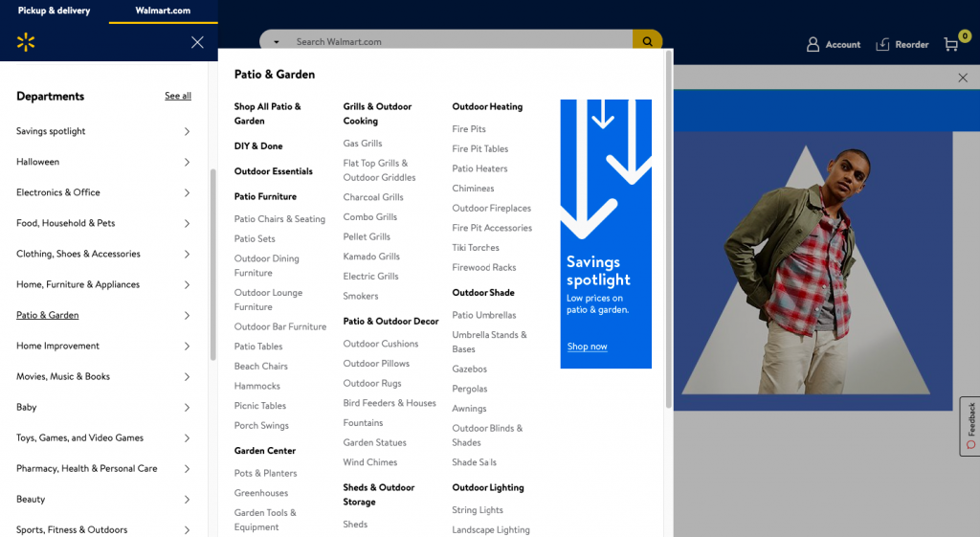Open the shopping cart icon
Image resolution: width=980 pixels, height=537 pixels.
click(x=950, y=44)
